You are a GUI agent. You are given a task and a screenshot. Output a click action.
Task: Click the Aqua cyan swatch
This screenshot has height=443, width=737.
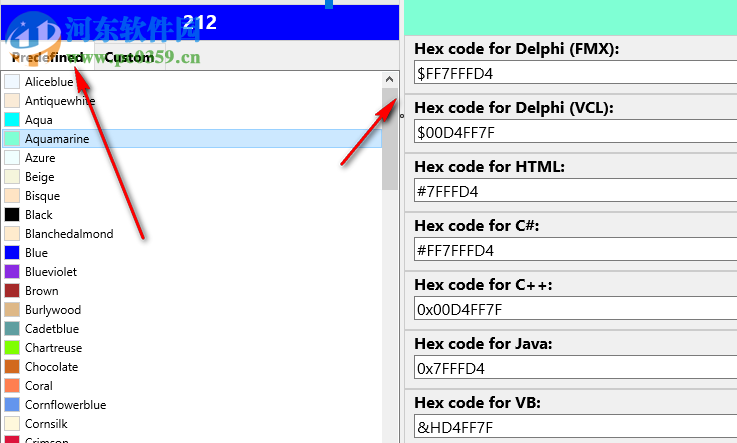tap(12, 120)
